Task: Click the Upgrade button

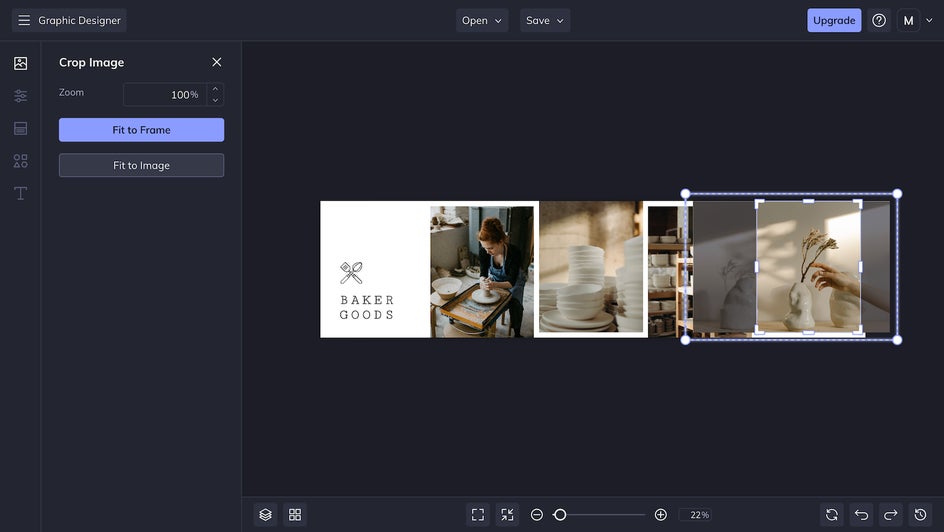Action: pyautogui.click(x=834, y=20)
